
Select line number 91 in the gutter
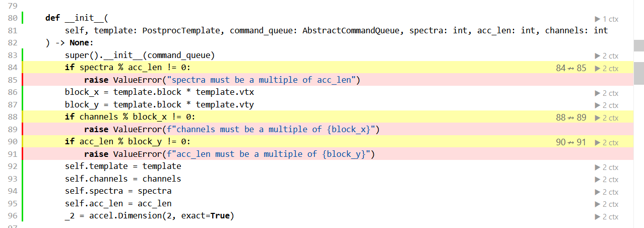(x=13, y=154)
